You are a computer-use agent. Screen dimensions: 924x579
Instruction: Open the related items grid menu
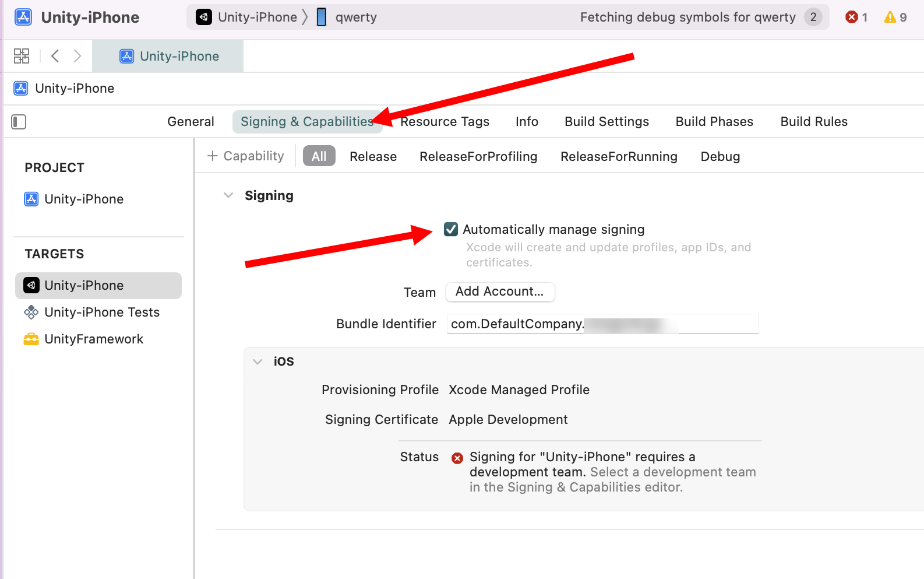(x=22, y=56)
